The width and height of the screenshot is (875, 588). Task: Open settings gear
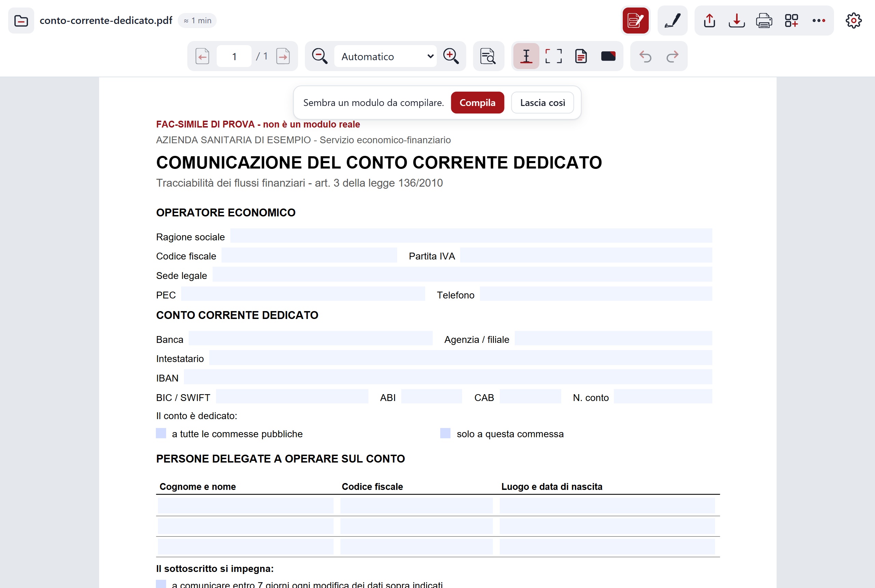[x=853, y=21]
